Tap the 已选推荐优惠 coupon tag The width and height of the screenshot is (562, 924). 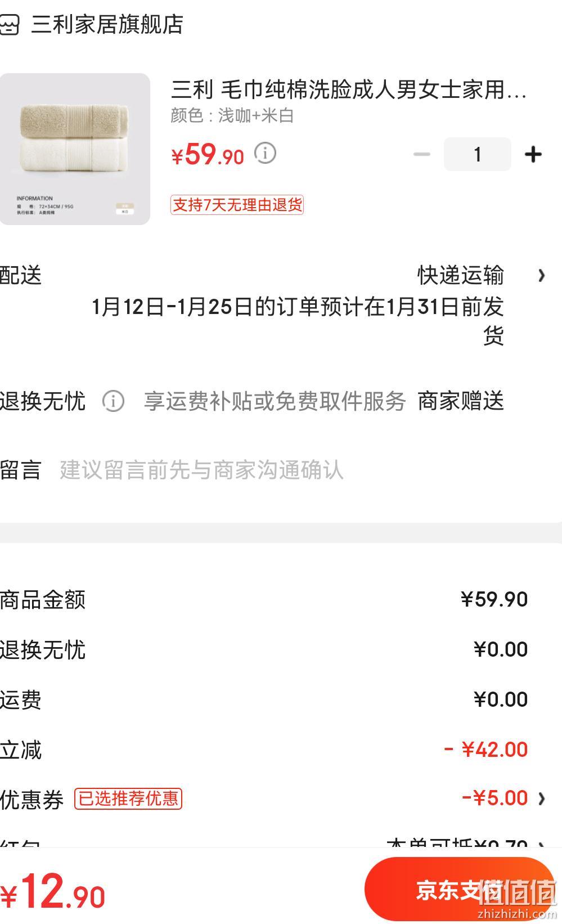128,799
